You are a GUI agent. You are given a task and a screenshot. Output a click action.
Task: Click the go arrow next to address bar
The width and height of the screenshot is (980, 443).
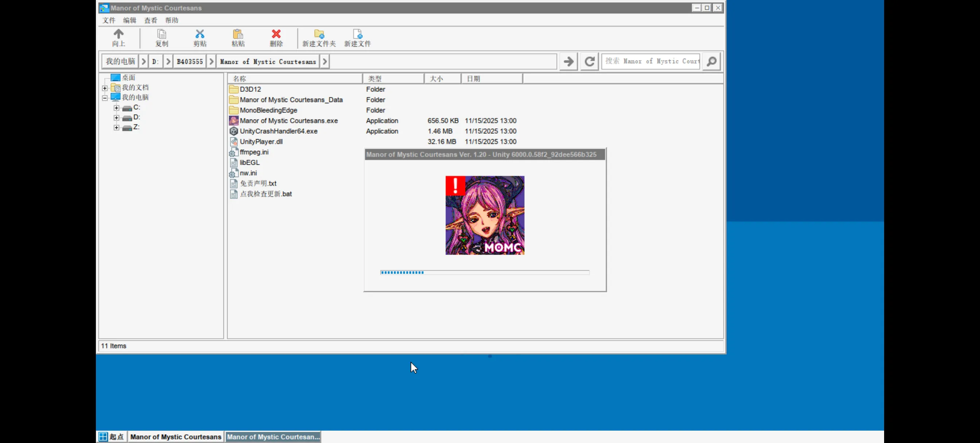(x=568, y=62)
